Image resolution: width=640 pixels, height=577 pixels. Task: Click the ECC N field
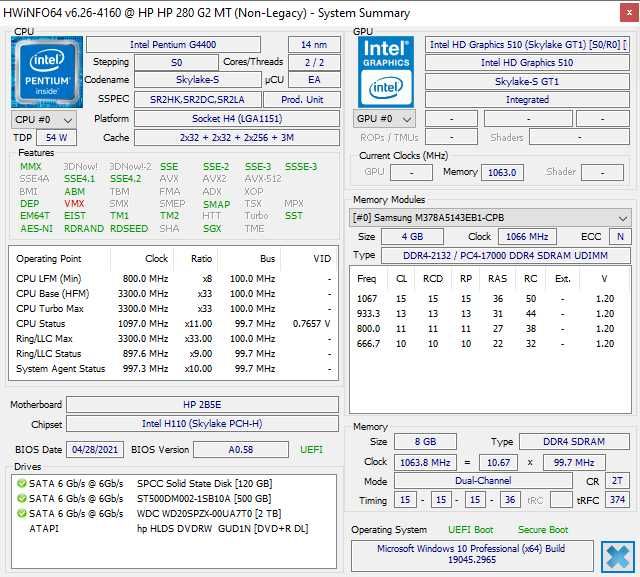(x=620, y=236)
